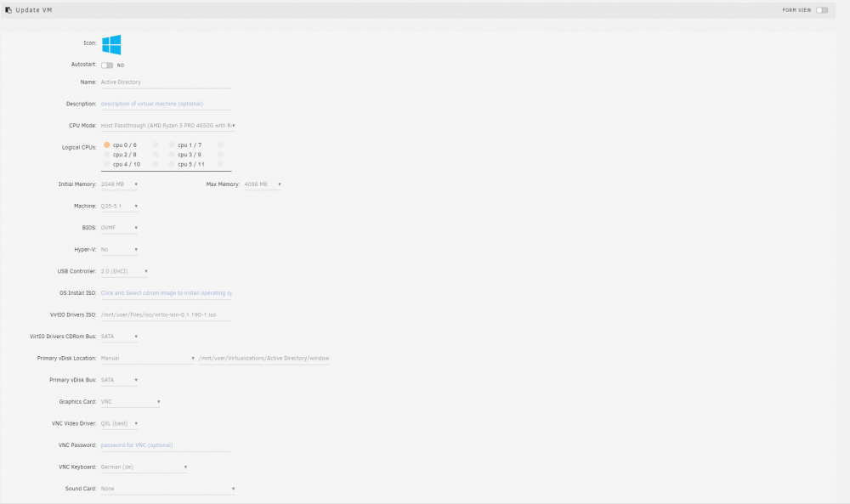
Task: Click the Description input field
Action: (166, 104)
